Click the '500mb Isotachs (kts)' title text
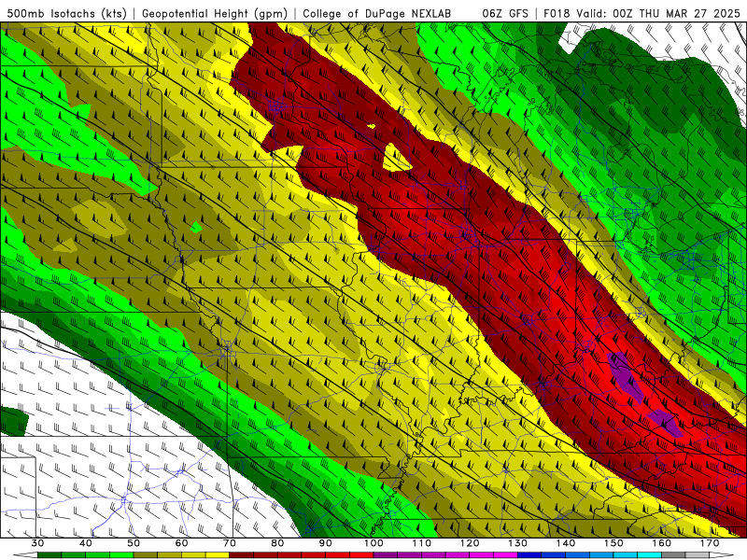747x560 pixels. (67, 13)
